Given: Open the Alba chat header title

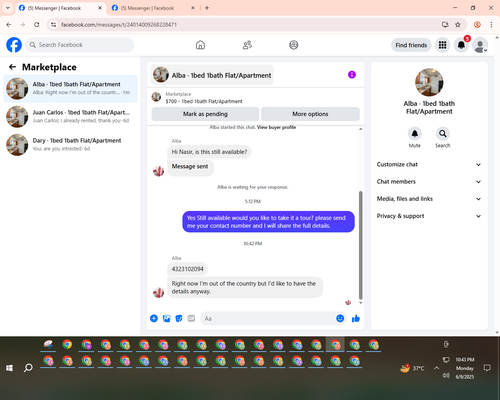Looking at the screenshot, I should [x=212, y=75].
